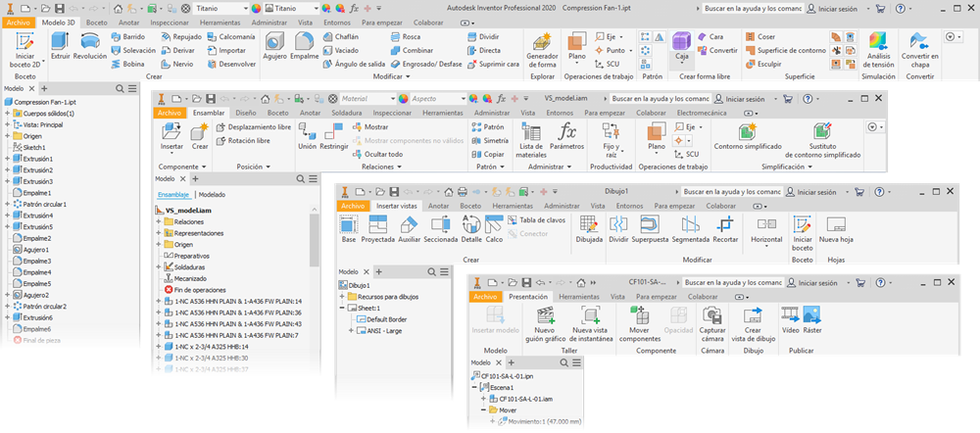Image resolution: width=980 pixels, height=433 pixels.
Task: Click Desplazamiento libre in assembly window
Action: tap(254, 126)
